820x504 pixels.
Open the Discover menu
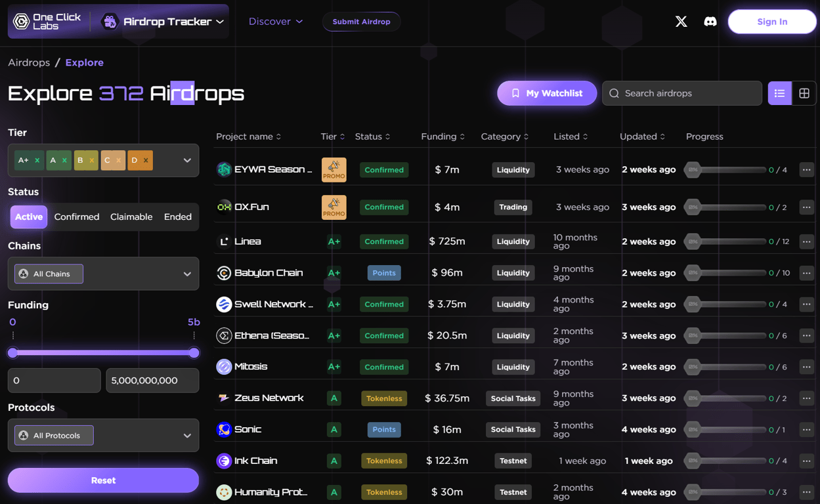click(275, 21)
